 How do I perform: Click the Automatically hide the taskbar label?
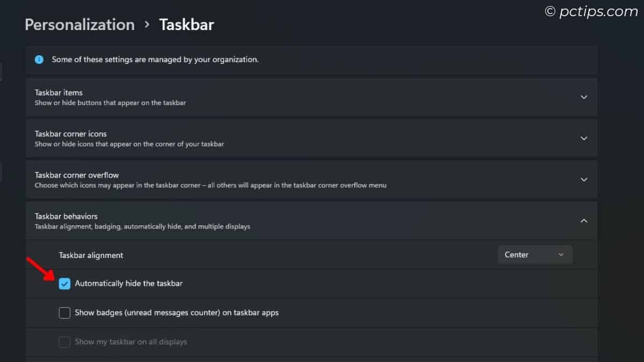[x=128, y=283]
